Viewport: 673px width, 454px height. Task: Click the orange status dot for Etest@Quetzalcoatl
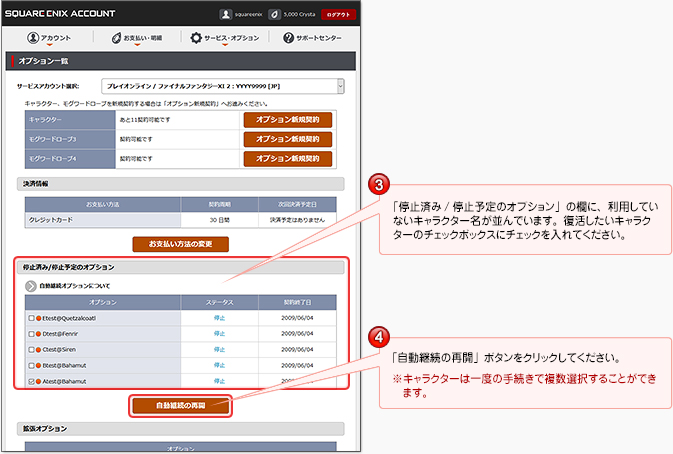(x=39, y=318)
